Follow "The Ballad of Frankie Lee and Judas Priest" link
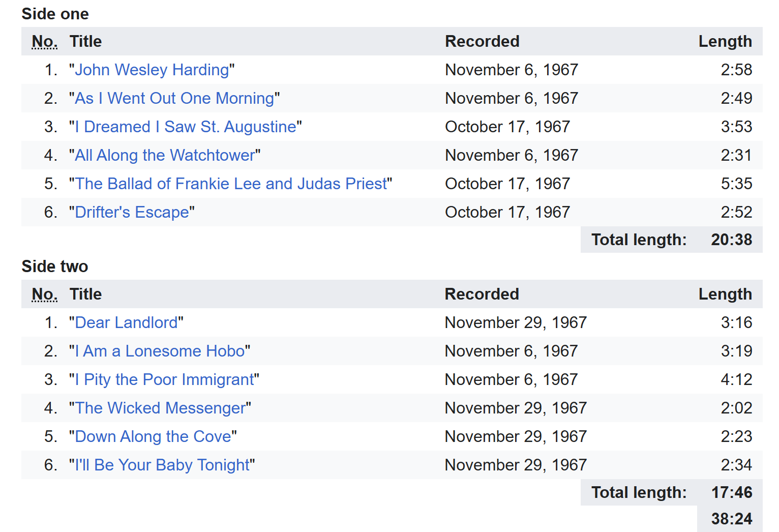Image resolution: width=779 pixels, height=532 pixels. (x=231, y=184)
